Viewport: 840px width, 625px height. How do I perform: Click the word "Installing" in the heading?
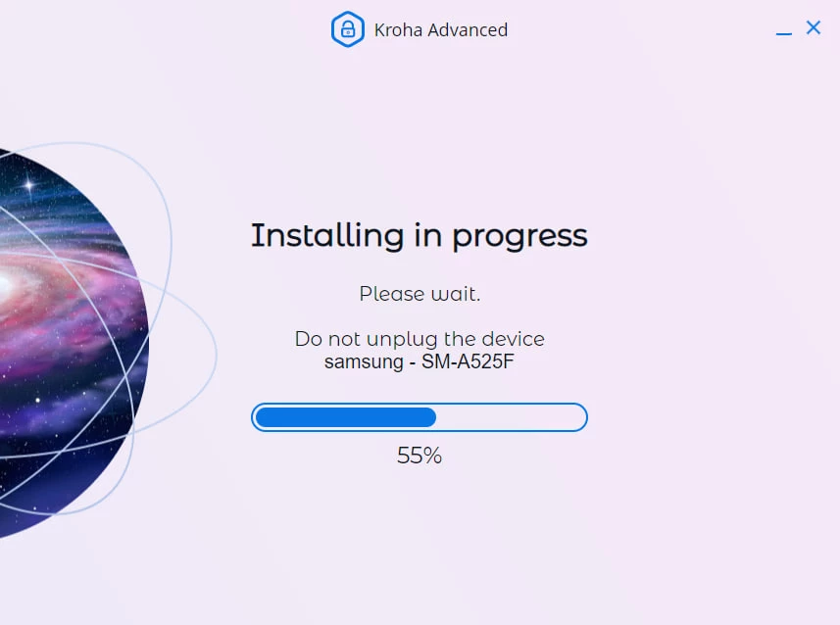tap(326, 236)
